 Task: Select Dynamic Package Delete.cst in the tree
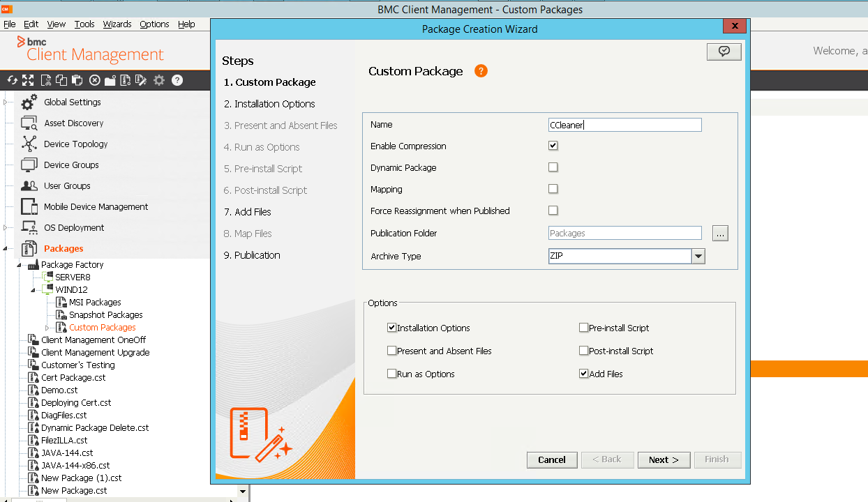(x=95, y=427)
